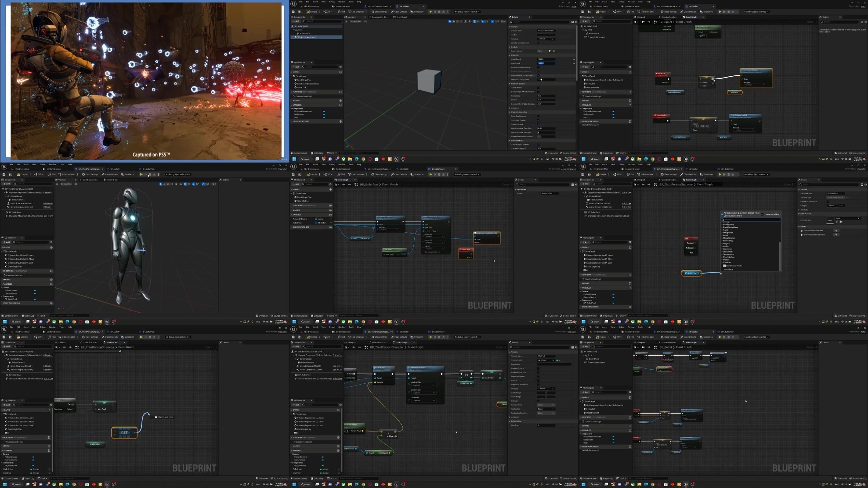
Task: Open Details settings gear in cube viewport editor
Action: (x=575, y=22)
